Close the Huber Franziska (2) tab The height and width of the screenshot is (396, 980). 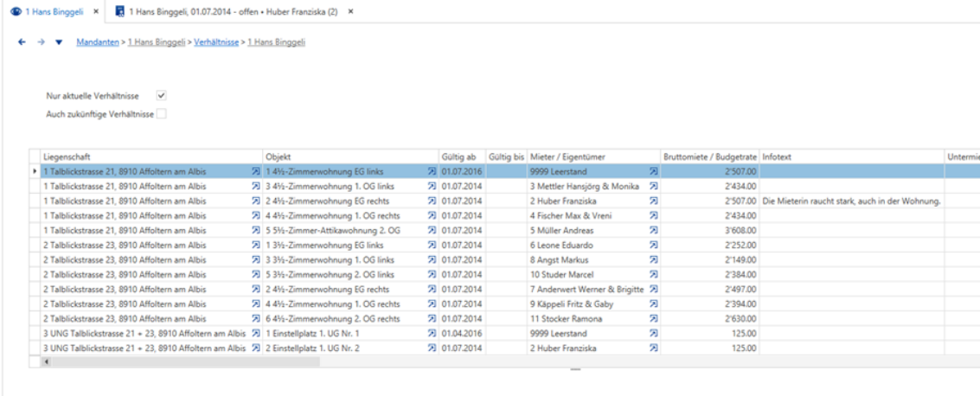click(x=350, y=11)
